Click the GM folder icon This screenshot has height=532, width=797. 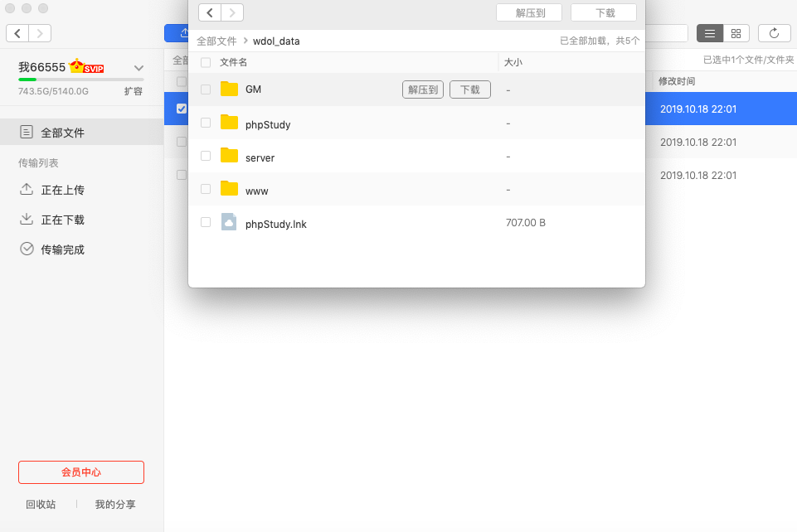tap(230, 89)
